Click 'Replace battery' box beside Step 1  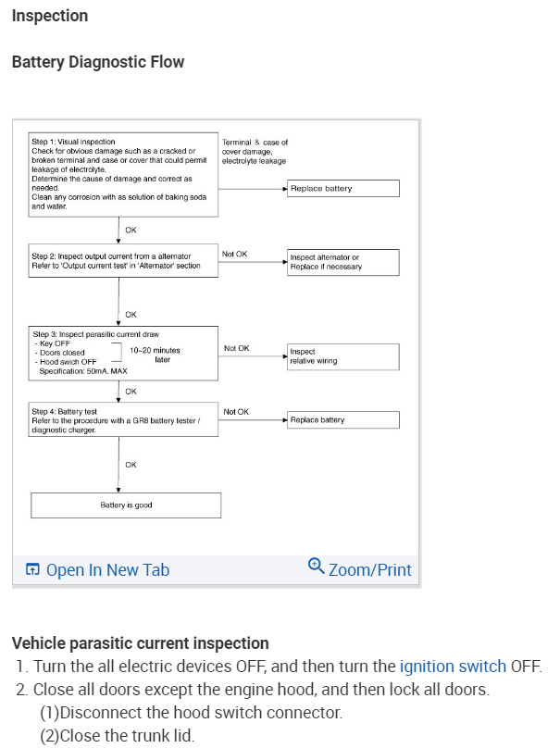[x=342, y=189]
